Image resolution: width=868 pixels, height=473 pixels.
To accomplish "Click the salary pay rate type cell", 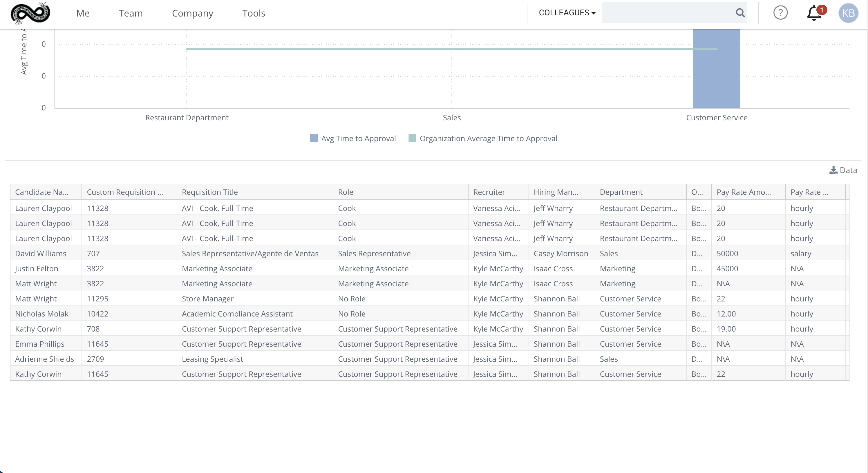I will pyautogui.click(x=815, y=253).
